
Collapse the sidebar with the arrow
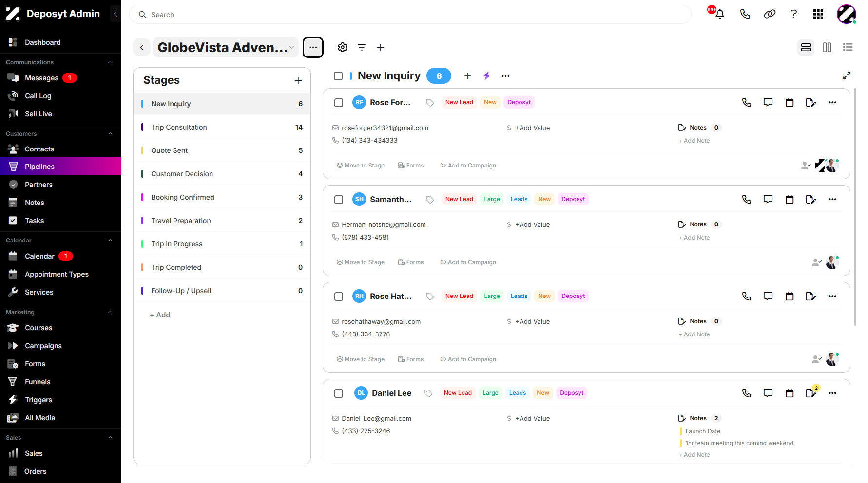(x=115, y=14)
